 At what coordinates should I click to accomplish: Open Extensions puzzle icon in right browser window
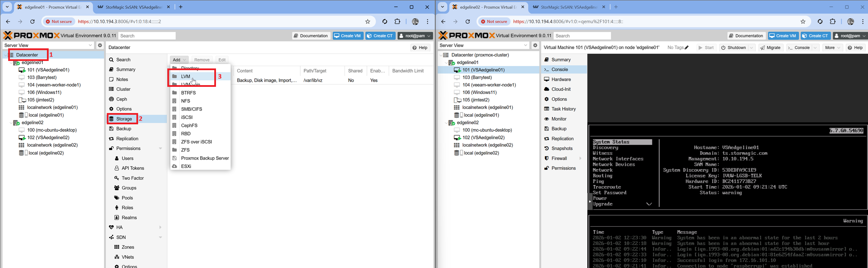pyautogui.click(x=833, y=21)
